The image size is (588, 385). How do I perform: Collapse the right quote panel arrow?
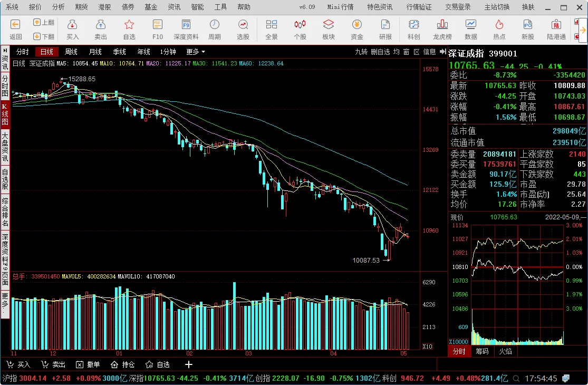point(442,52)
